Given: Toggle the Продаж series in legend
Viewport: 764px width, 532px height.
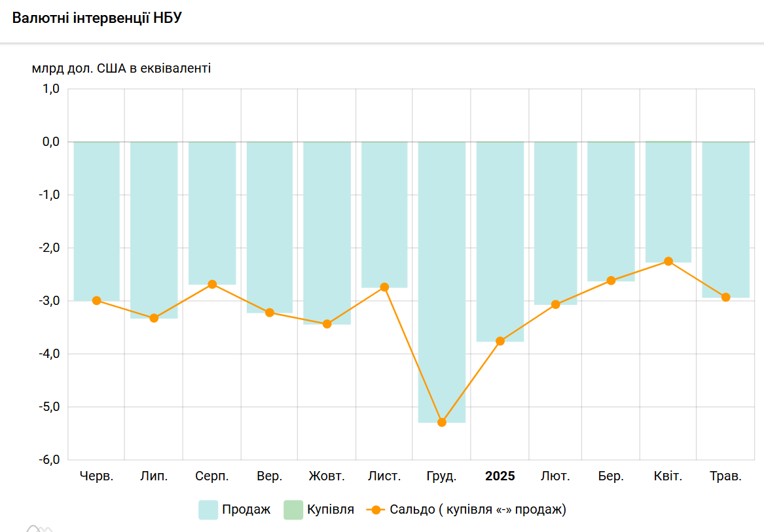Looking at the screenshot, I should [x=234, y=510].
